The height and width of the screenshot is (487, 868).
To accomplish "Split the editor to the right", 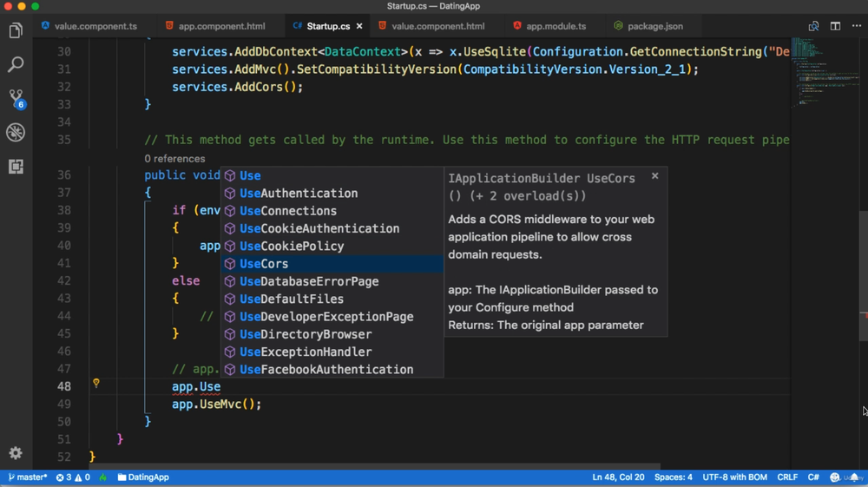I will tap(835, 26).
